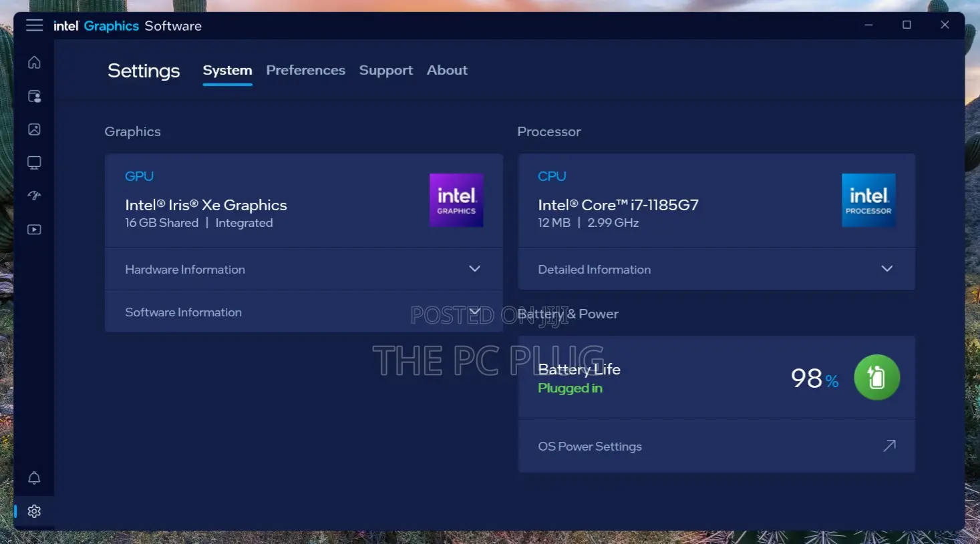The image size is (980, 544).
Task: Click the green battery status icon
Action: pos(876,377)
